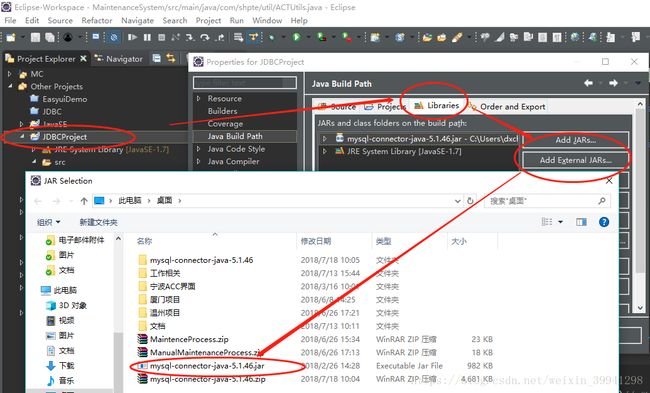This screenshot has width=650, height=393.
Task: Click the 新建文件夹 button
Action: (98, 222)
